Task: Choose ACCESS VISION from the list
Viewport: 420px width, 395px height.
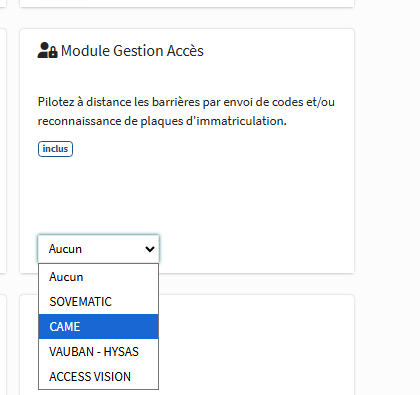Action: click(x=99, y=377)
